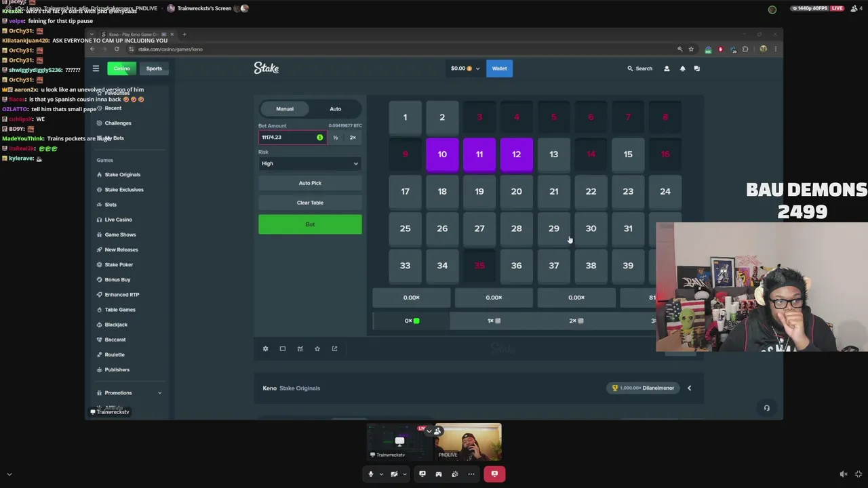Open Discord camera options arrow
The image size is (868, 488).
(x=405, y=474)
